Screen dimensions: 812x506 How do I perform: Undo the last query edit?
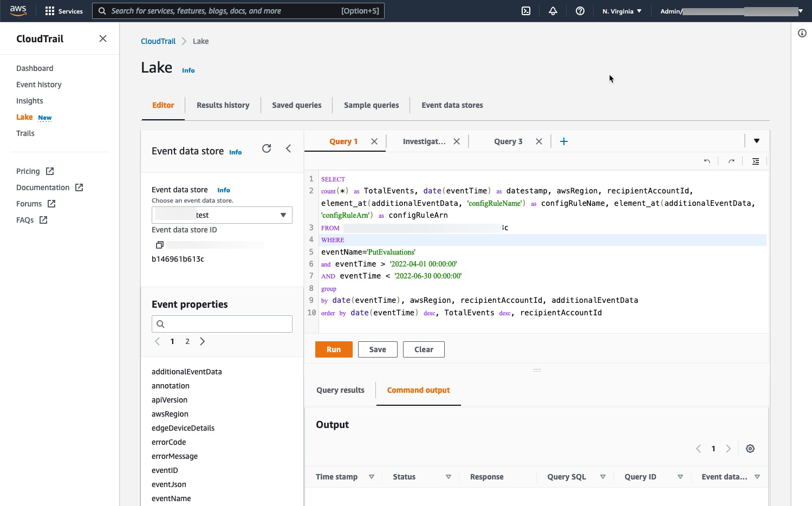coord(706,161)
